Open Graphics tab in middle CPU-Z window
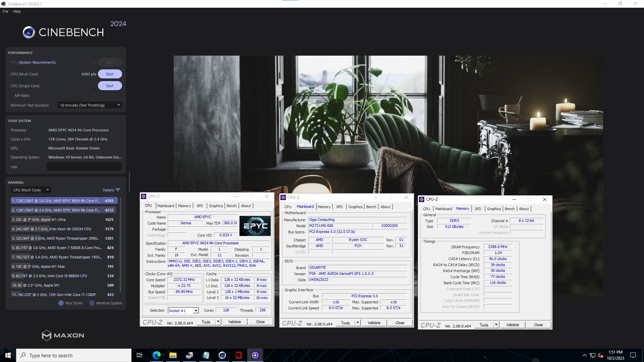Screen dimensions: 644x362 click(355, 207)
